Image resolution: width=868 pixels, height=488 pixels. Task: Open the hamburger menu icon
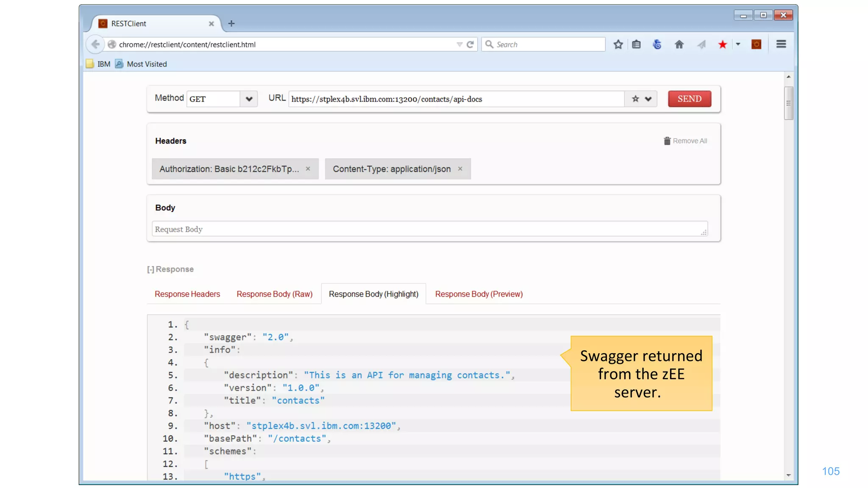pos(781,44)
